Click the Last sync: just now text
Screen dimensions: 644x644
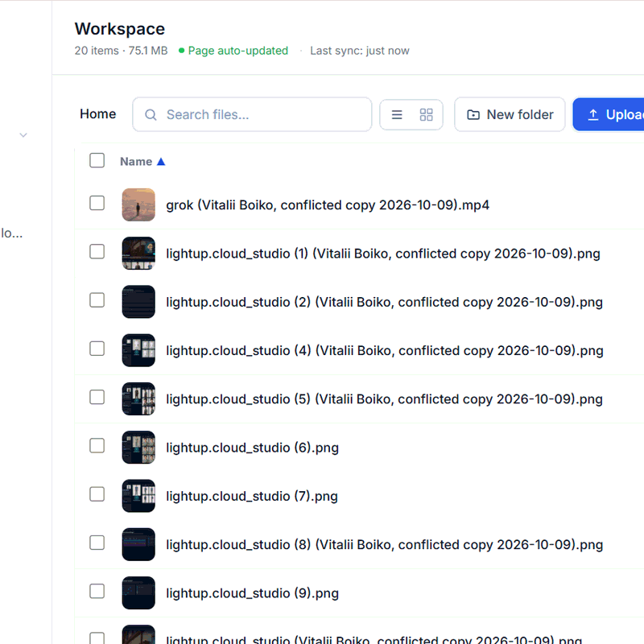pos(359,51)
